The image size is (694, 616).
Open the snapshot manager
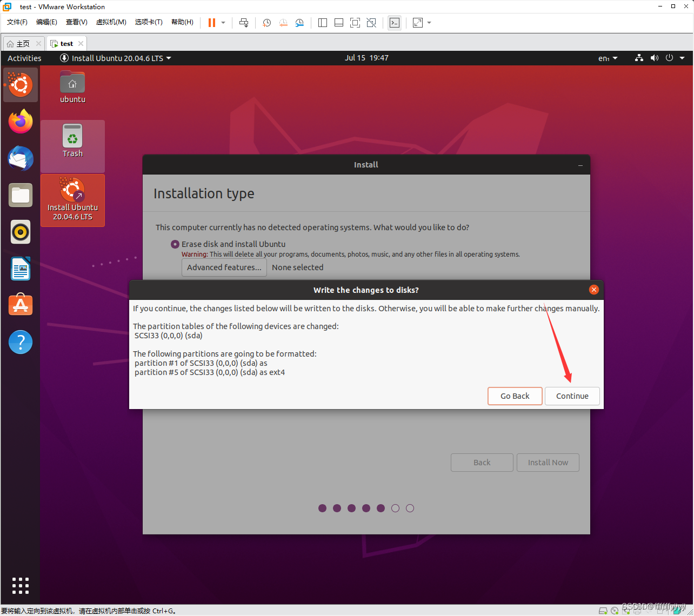point(299,23)
